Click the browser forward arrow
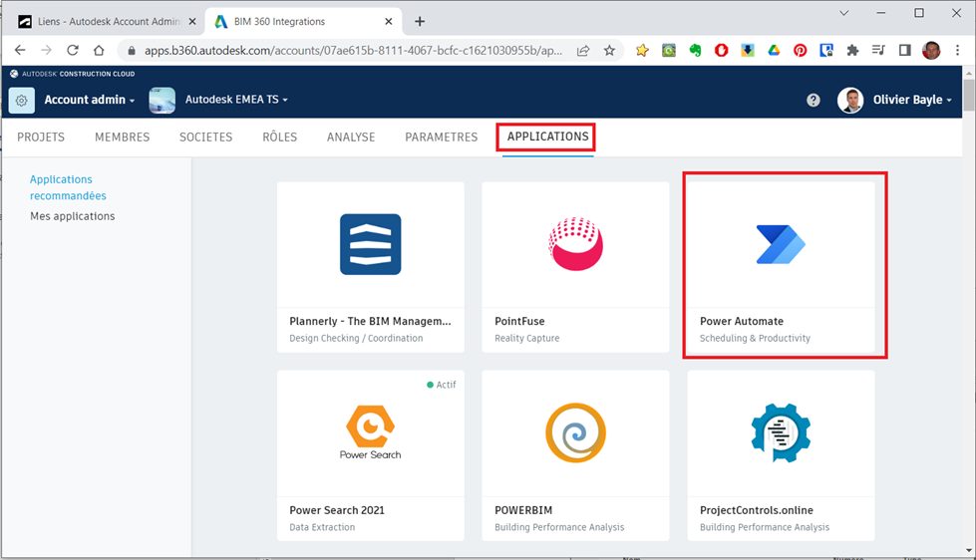Screen dimensions: 976x560 [x=46, y=51]
